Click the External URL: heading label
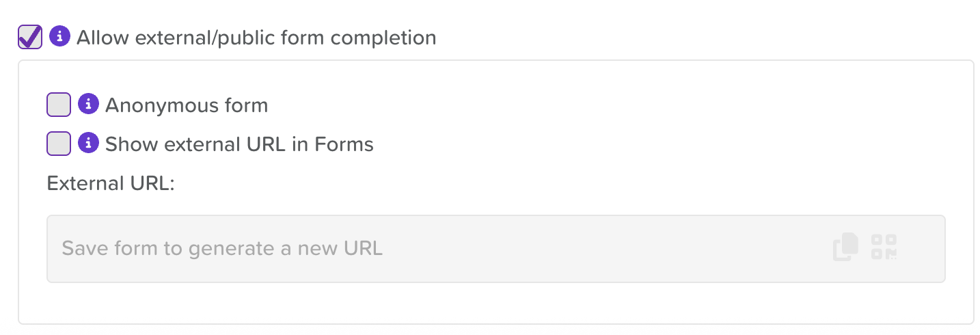Viewport: 980px width, 335px height. pyautogui.click(x=111, y=184)
